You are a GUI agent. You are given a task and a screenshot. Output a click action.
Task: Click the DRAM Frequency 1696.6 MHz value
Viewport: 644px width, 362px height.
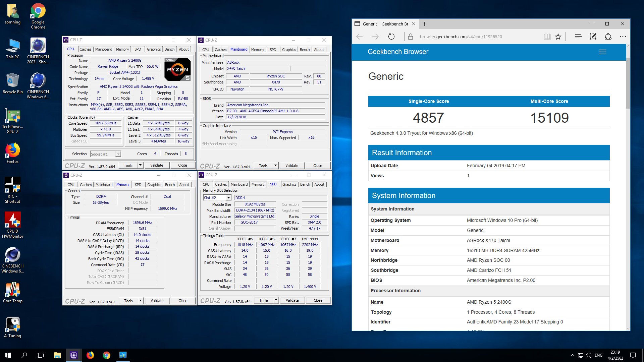pyautogui.click(x=142, y=223)
